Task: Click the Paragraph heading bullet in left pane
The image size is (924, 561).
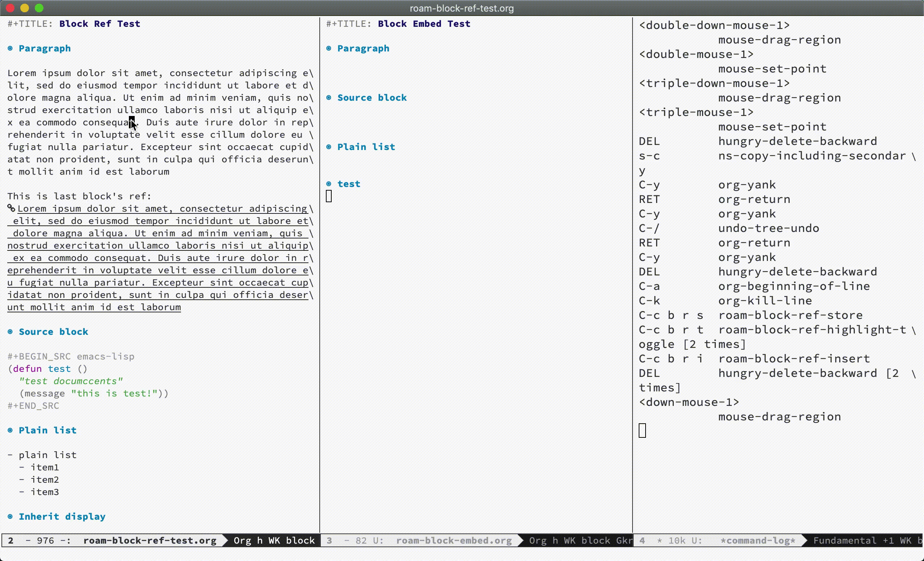Action: point(10,49)
